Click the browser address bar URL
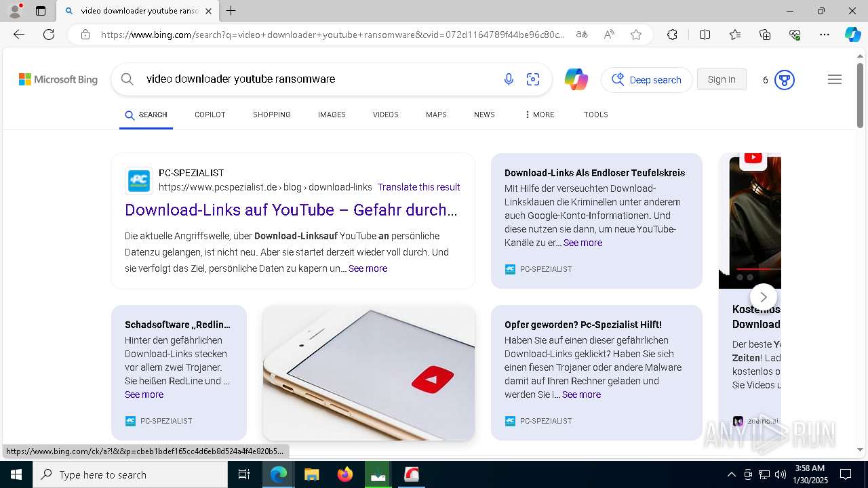The height and width of the screenshot is (488, 868). coord(332,35)
